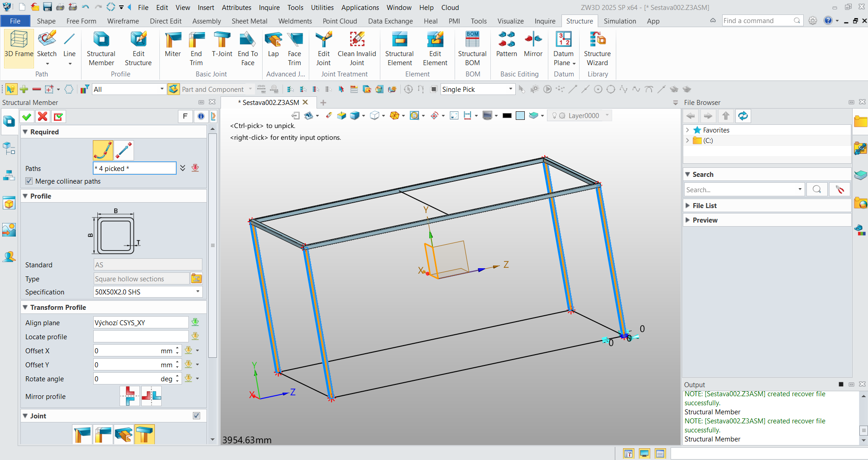Select the curved path mode button
Screen dimensions: 868x460
(x=103, y=150)
